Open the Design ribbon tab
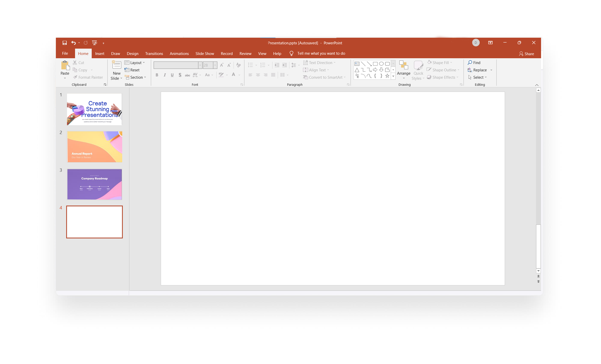601x364 pixels. (132, 53)
